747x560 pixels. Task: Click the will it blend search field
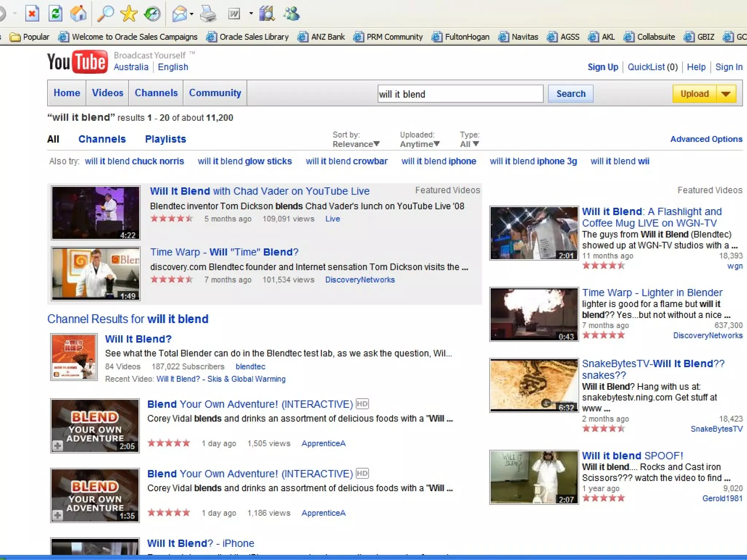(460, 94)
